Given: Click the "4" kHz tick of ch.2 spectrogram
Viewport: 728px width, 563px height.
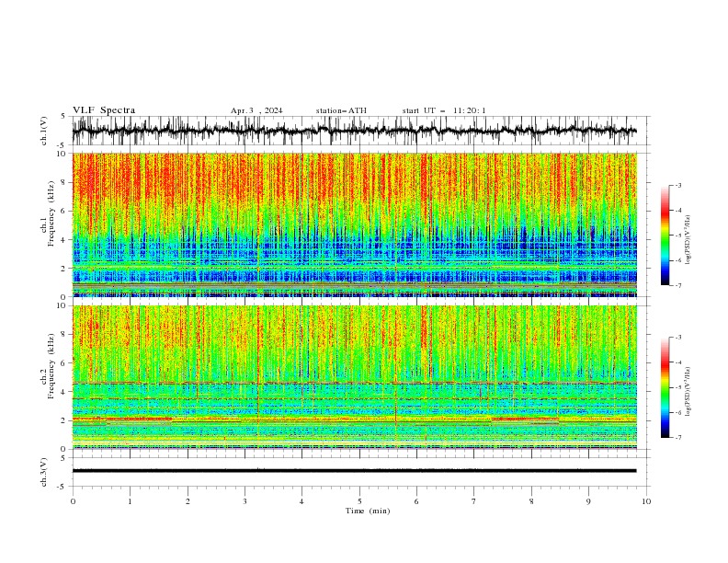Looking at the screenshot, I should point(65,392).
